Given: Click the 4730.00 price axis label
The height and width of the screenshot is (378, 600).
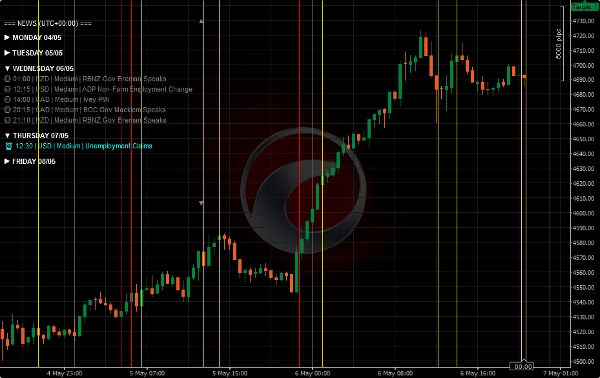Looking at the screenshot, I should click(x=584, y=21).
